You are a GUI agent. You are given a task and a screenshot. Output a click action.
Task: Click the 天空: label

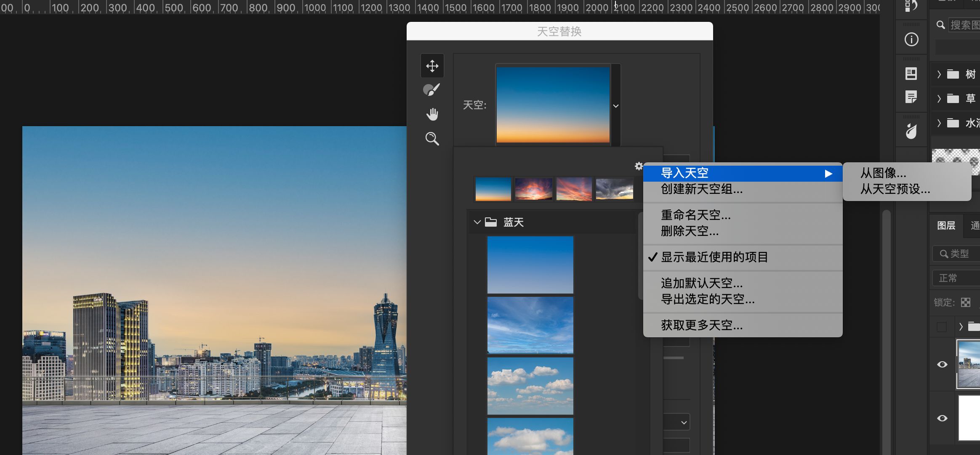[474, 105]
